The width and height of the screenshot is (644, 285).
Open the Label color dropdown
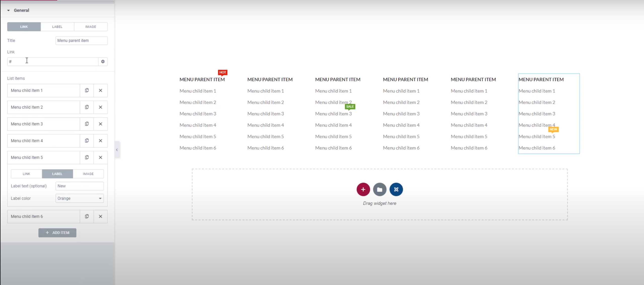point(80,198)
